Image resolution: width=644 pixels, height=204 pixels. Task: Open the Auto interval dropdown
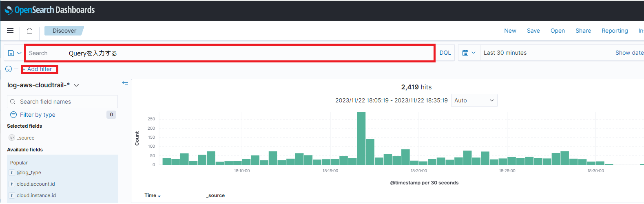click(474, 100)
